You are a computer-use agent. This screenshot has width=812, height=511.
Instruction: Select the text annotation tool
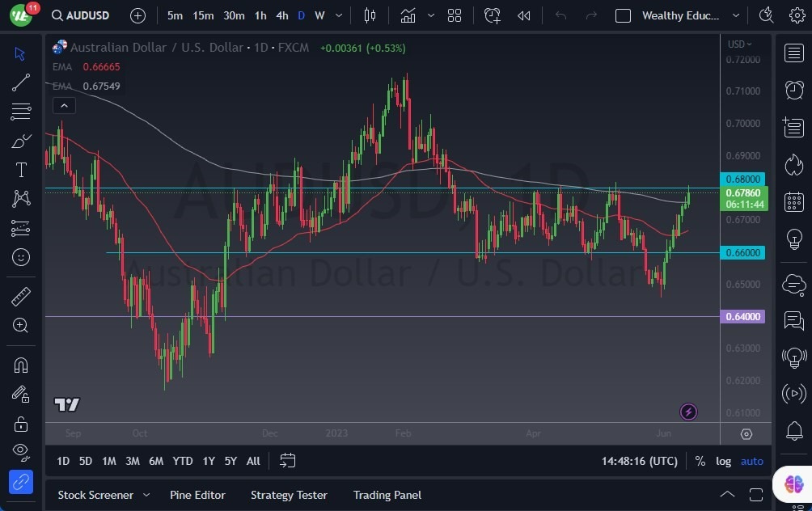tap(20, 169)
